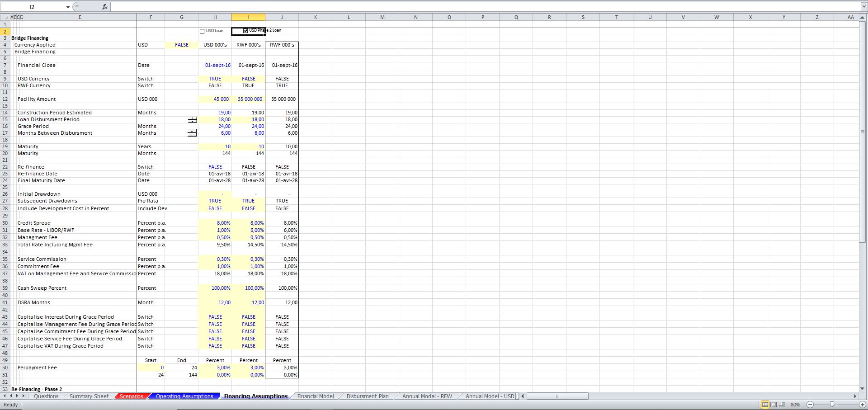The width and height of the screenshot is (868, 410).
Task: Select the Facility Amount cell showing 45 000
Action: tap(215, 99)
